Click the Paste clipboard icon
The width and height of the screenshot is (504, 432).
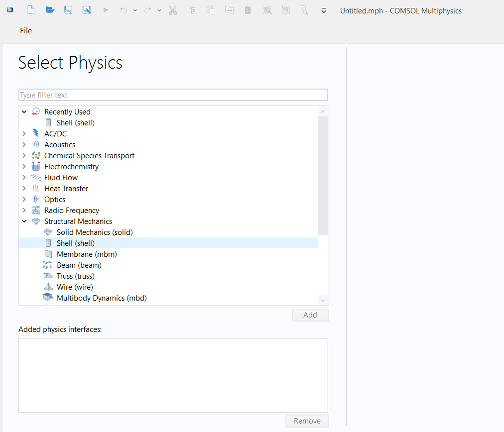click(211, 10)
